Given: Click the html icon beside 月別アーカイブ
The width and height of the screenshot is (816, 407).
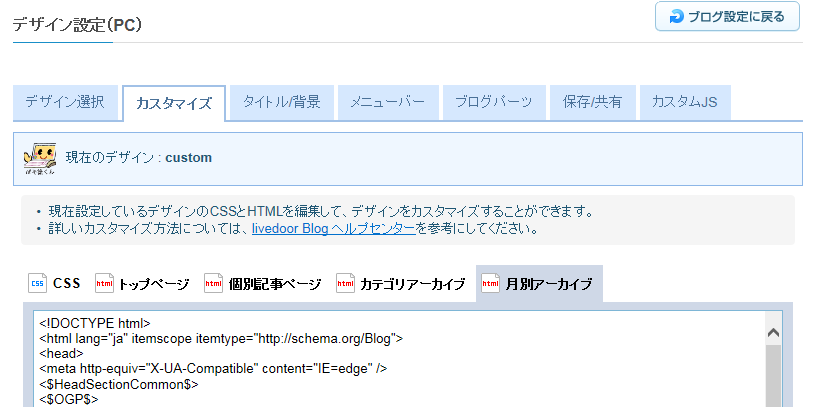Looking at the screenshot, I should (x=491, y=284).
